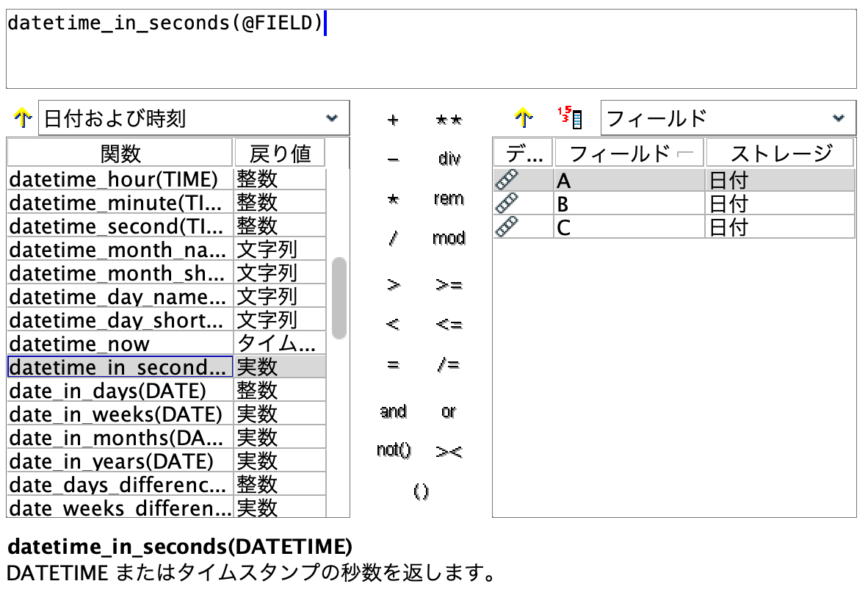Image resolution: width=868 pixels, height=595 pixels.
Task: Click the >< concatenation operator
Action: tap(449, 452)
